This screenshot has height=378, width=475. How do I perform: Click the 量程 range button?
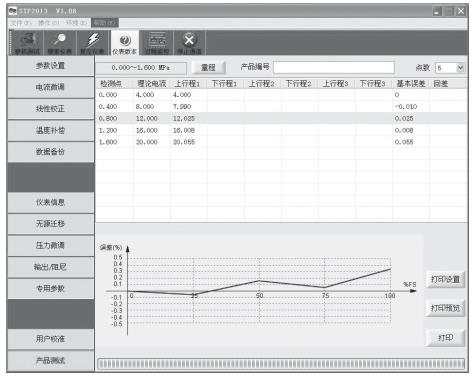coord(209,68)
